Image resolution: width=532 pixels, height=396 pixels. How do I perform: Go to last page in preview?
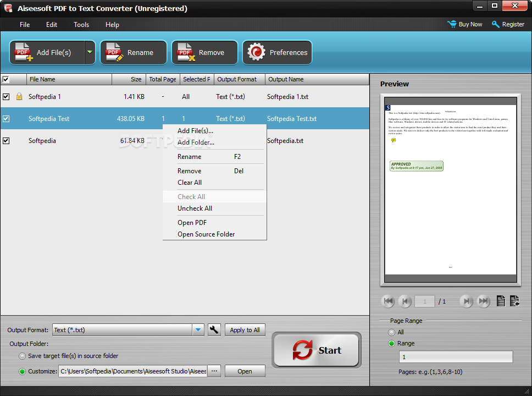[484, 301]
